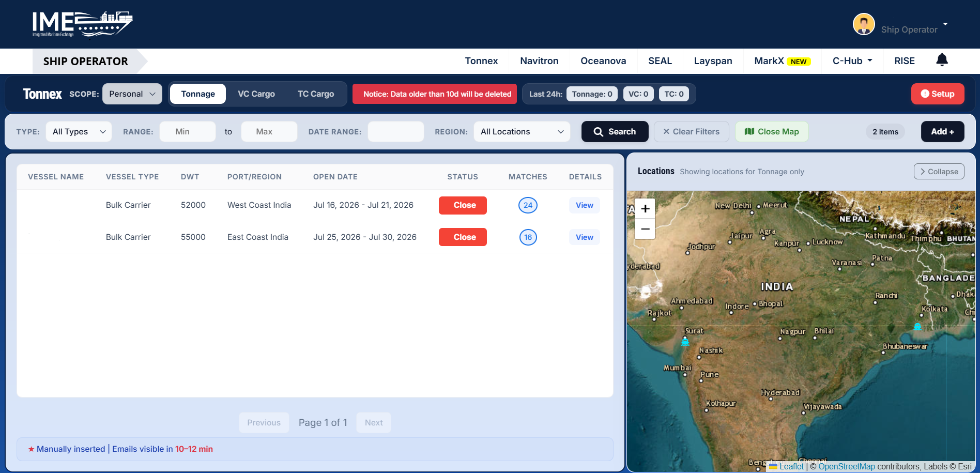Image resolution: width=980 pixels, height=473 pixels.
Task: Click the TC: 0 counter
Action: pyautogui.click(x=674, y=94)
